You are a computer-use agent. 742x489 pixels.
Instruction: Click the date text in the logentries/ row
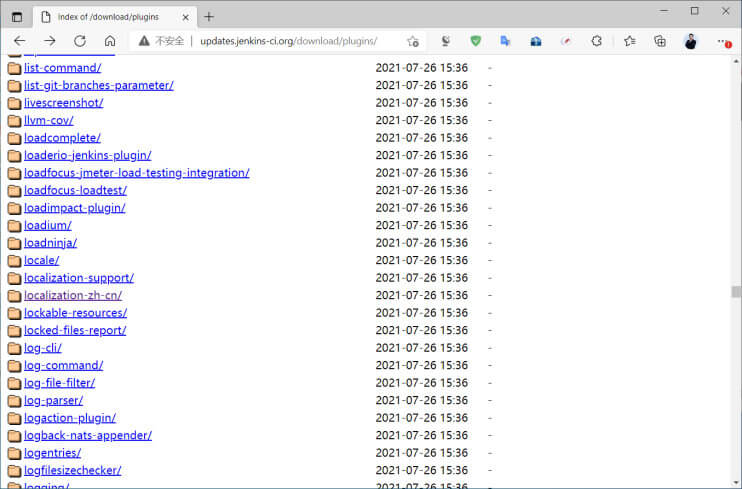[422, 453]
